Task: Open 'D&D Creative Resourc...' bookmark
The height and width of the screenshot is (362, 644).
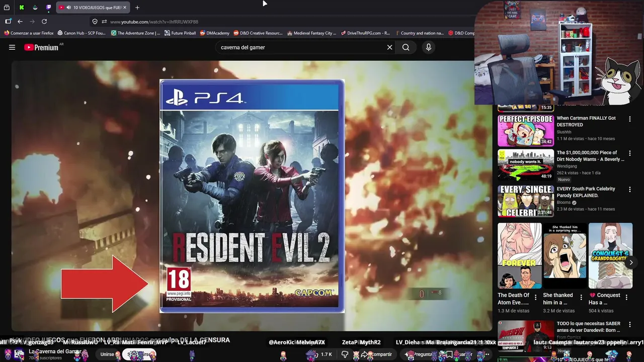Action: (258, 33)
